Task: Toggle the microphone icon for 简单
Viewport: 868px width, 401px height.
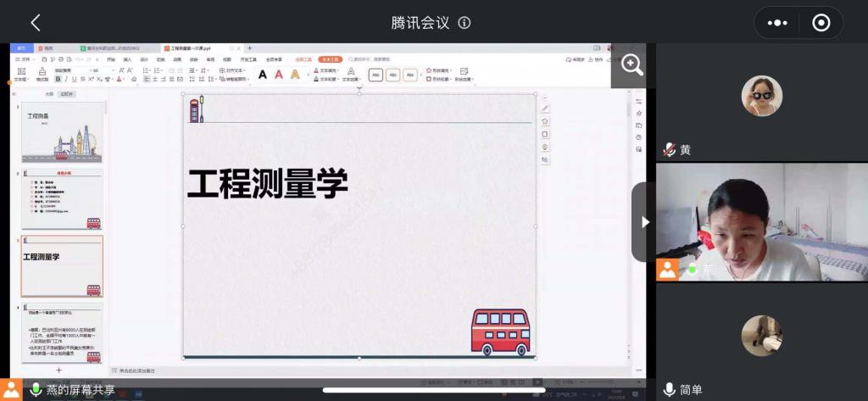Action: (669, 389)
